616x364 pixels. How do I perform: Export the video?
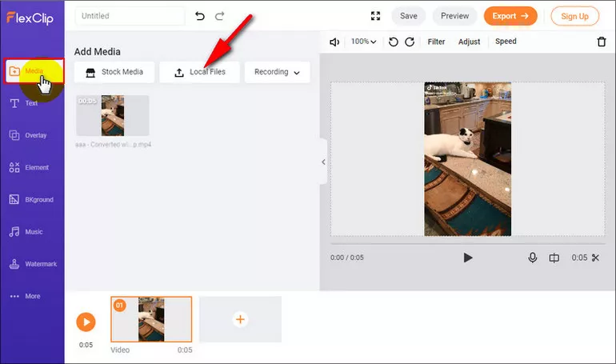point(510,16)
